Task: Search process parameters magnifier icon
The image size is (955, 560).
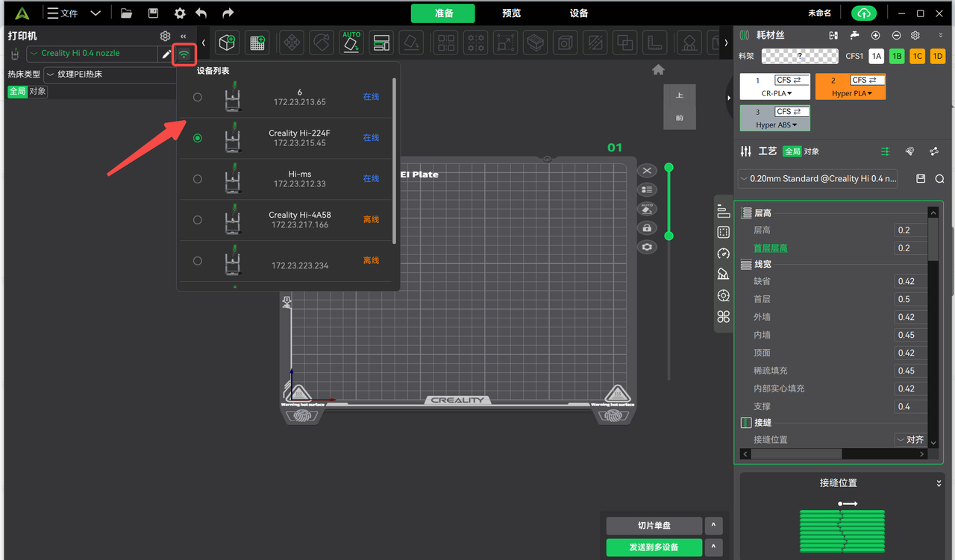Action: click(x=939, y=179)
